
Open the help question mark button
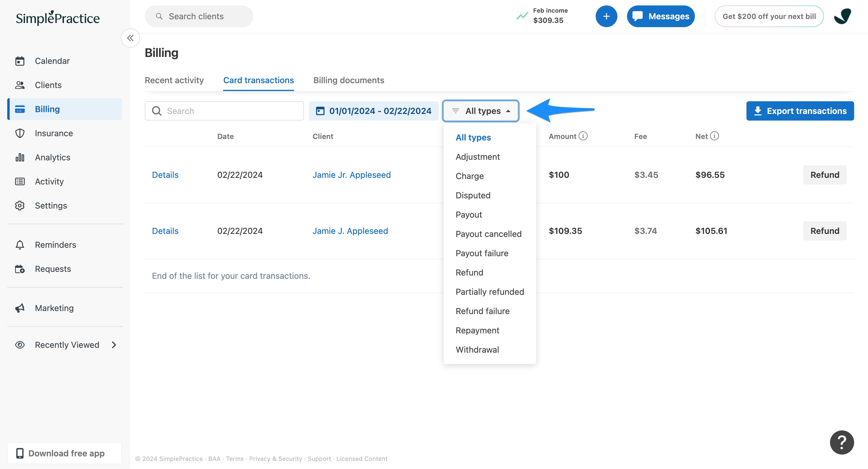[x=842, y=442]
